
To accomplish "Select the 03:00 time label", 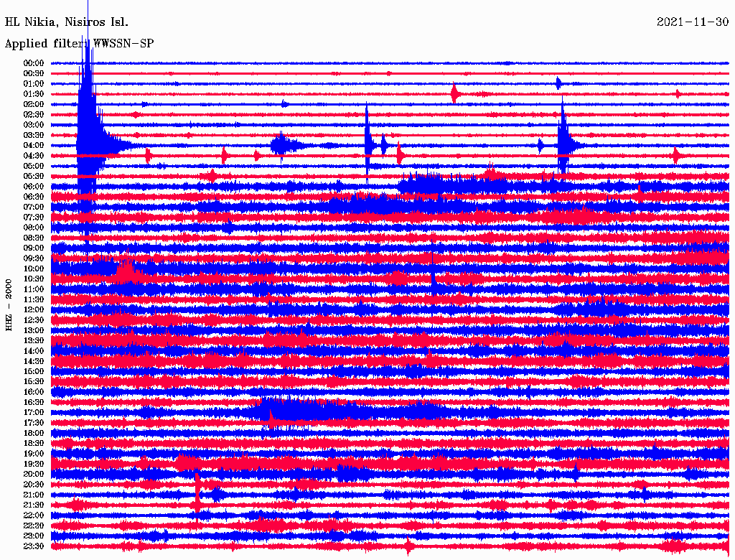I will 34,125.
